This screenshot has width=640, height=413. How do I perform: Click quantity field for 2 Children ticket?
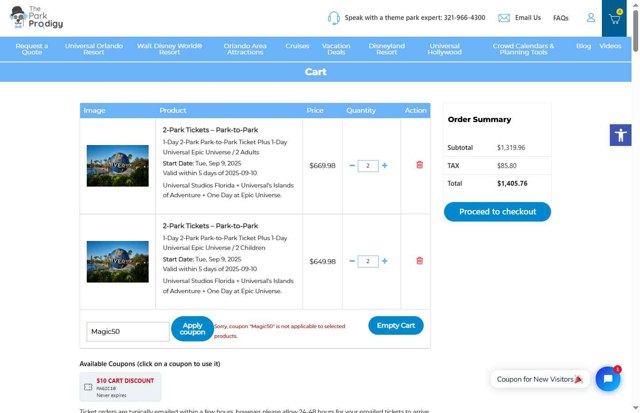pyautogui.click(x=368, y=261)
